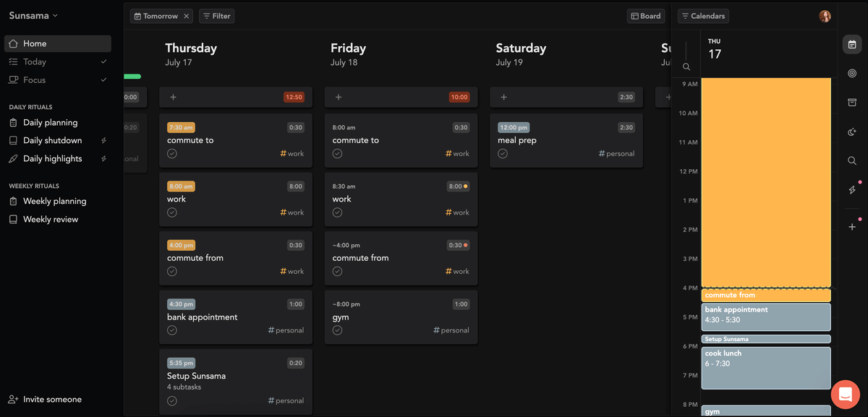This screenshot has width=868, height=417.
Task: Click the search magnifier in right sidebar
Action: coord(852,161)
